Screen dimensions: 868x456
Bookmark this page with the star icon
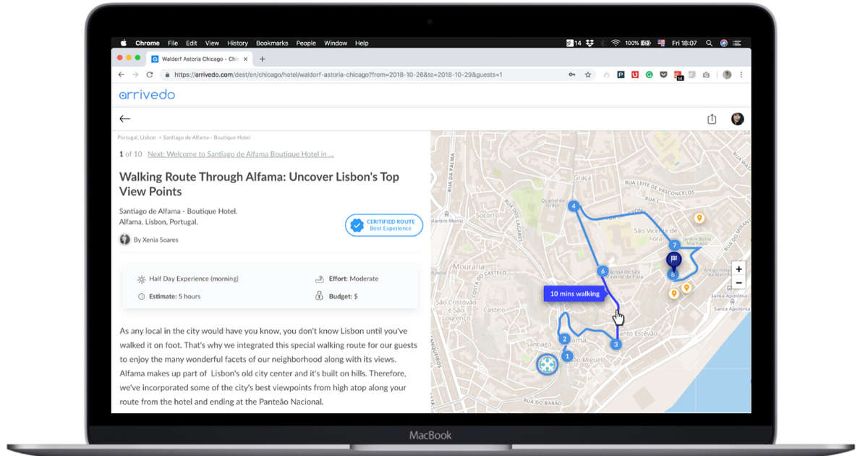click(x=587, y=75)
